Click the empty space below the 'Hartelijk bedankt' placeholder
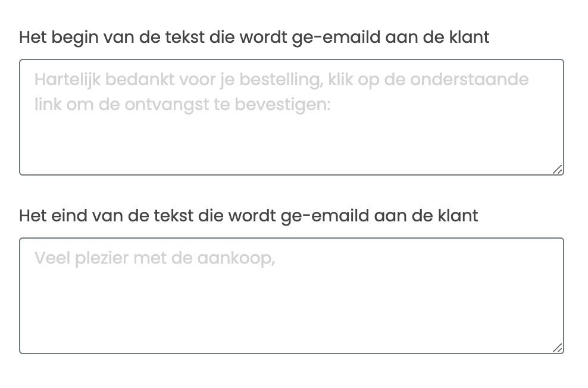Image resolution: width=588 pixels, height=388 pixels. [292, 146]
